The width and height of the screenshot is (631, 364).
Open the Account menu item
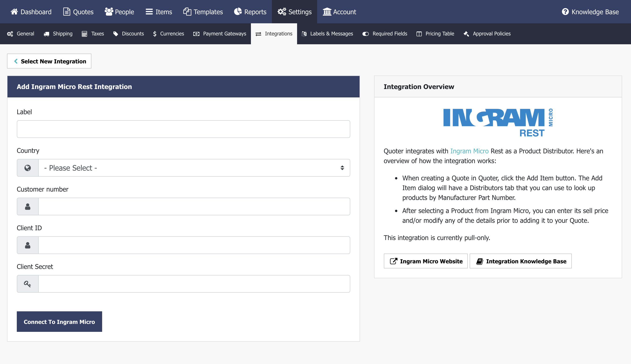coord(339,11)
